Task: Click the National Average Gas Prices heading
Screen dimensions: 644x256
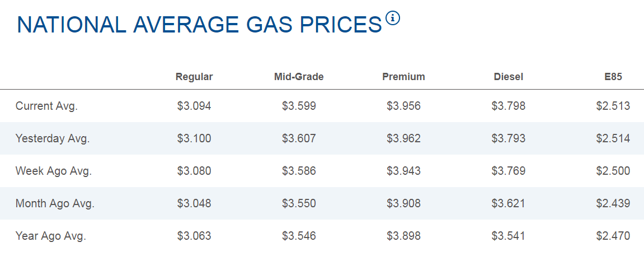Action: pos(199,25)
